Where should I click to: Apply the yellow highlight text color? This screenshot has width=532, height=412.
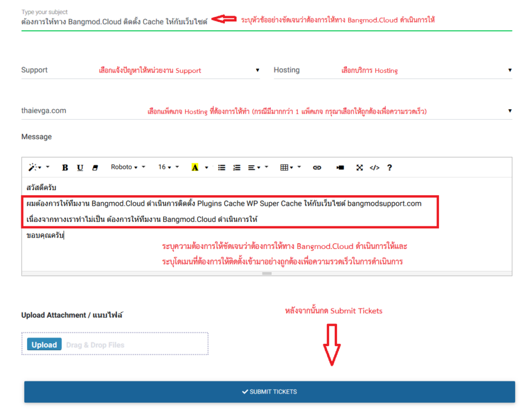point(195,168)
